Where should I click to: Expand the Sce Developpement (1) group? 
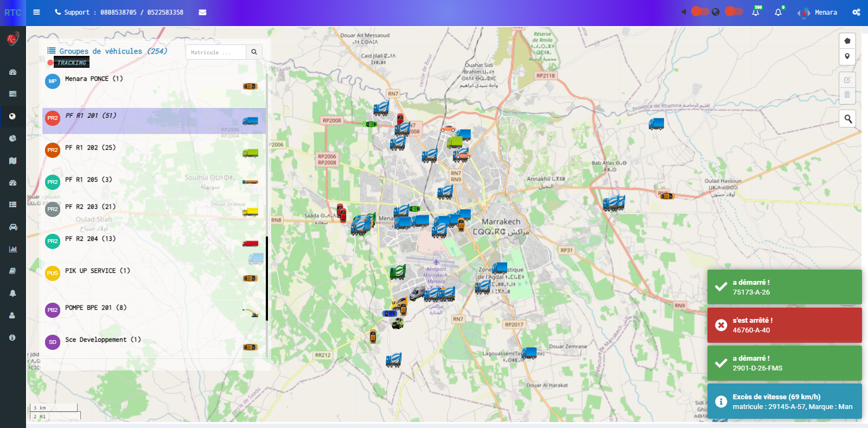point(154,343)
